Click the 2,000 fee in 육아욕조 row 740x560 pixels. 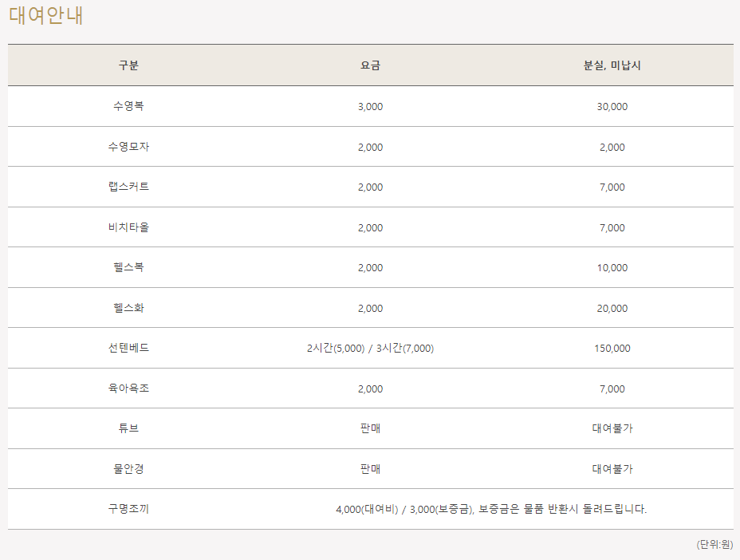[371, 389]
